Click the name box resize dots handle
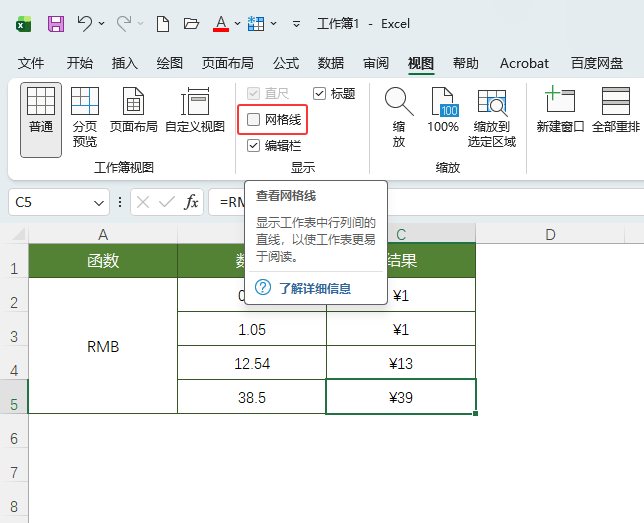 click(120, 202)
